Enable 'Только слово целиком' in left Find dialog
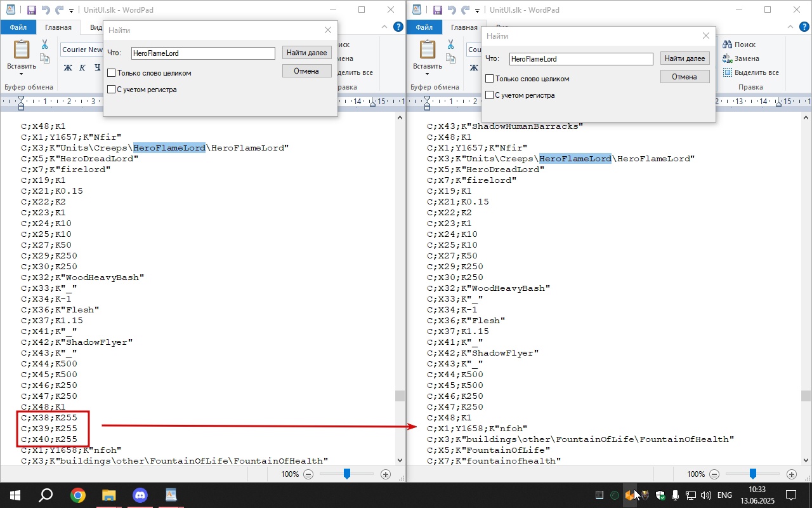Screen dimensions: 812x508 (112, 73)
